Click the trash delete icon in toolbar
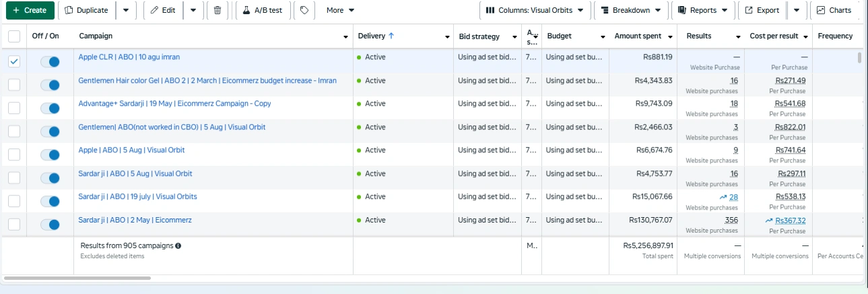The width and height of the screenshot is (868, 294). (217, 10)
